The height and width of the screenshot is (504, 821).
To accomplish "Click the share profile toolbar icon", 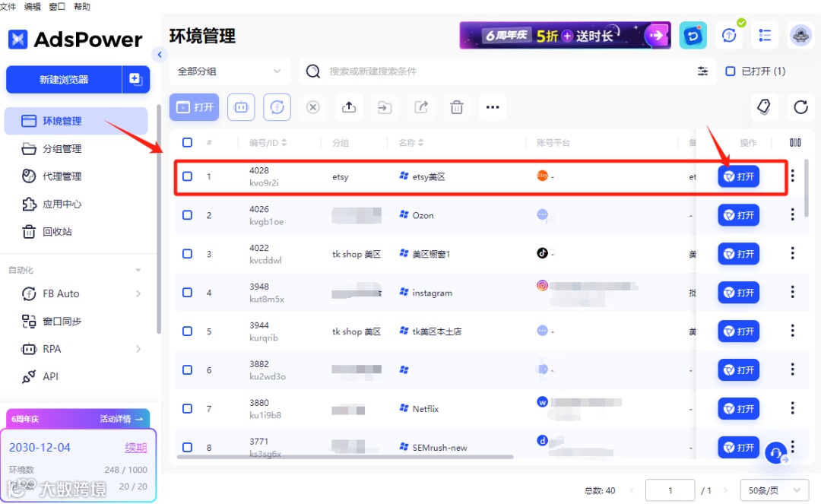I will (421, 107).
